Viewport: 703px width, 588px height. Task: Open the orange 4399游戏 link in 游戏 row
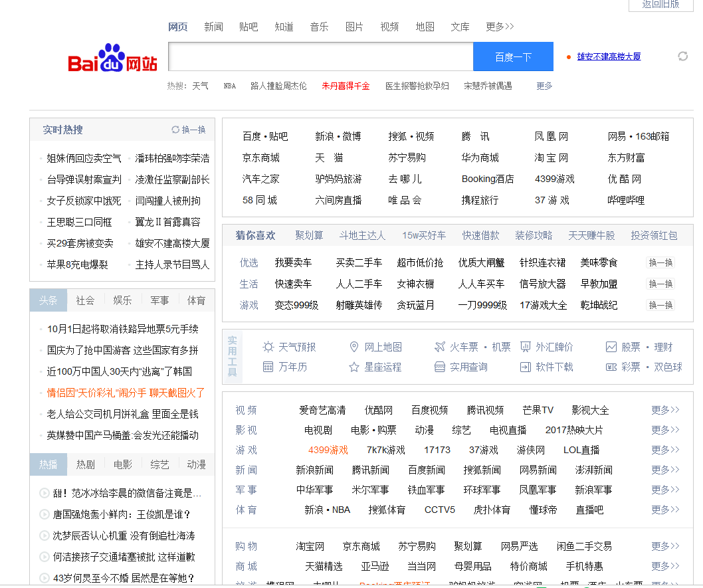point(328,450)
